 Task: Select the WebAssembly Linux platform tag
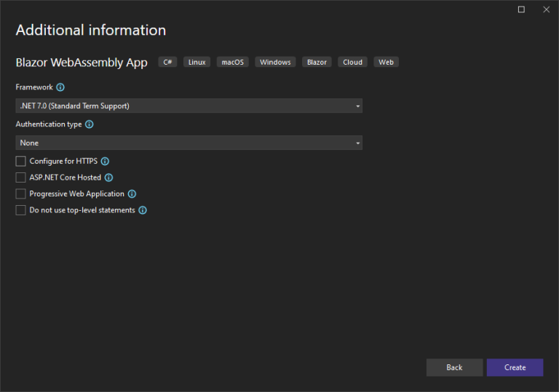pyautogui.click(x=197, y=63)
